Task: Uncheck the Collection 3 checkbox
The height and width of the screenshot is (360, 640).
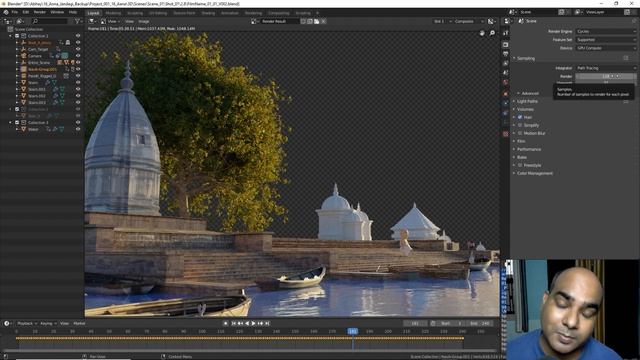Action: (17, 122)
